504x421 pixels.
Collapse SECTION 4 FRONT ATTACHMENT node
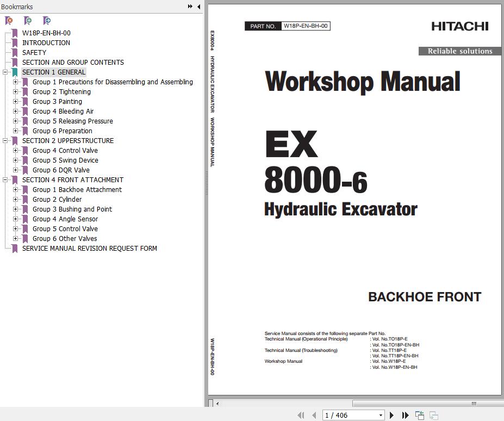tap(5, 180)
